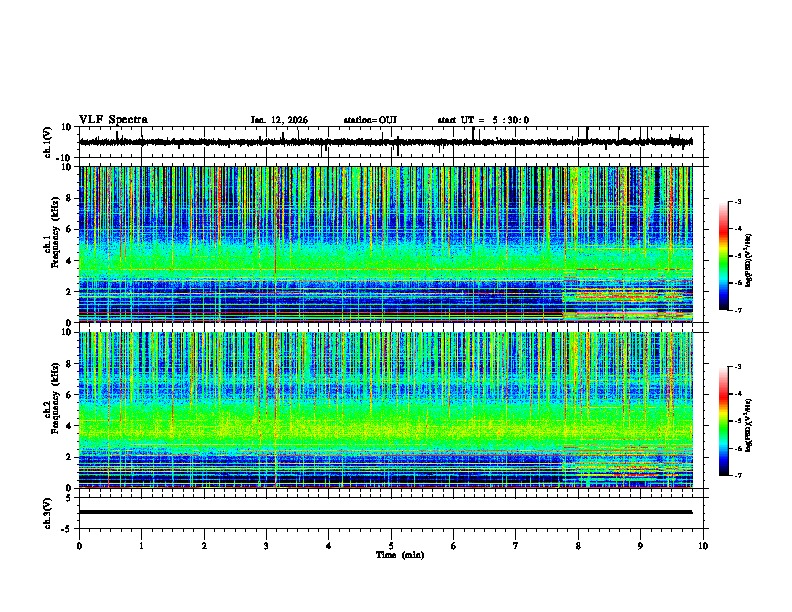
Task: Click the "VLF Spectra" title text
Action: click(113, 120)
